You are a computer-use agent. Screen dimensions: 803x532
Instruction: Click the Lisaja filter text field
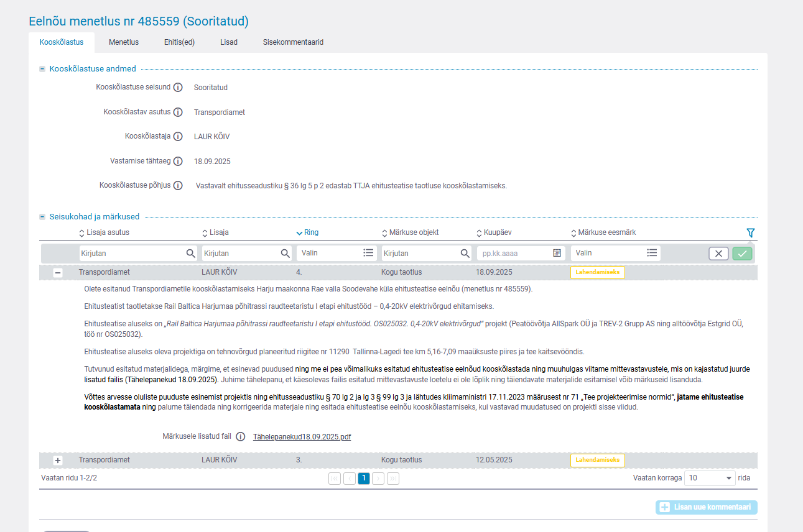point(239,253)
